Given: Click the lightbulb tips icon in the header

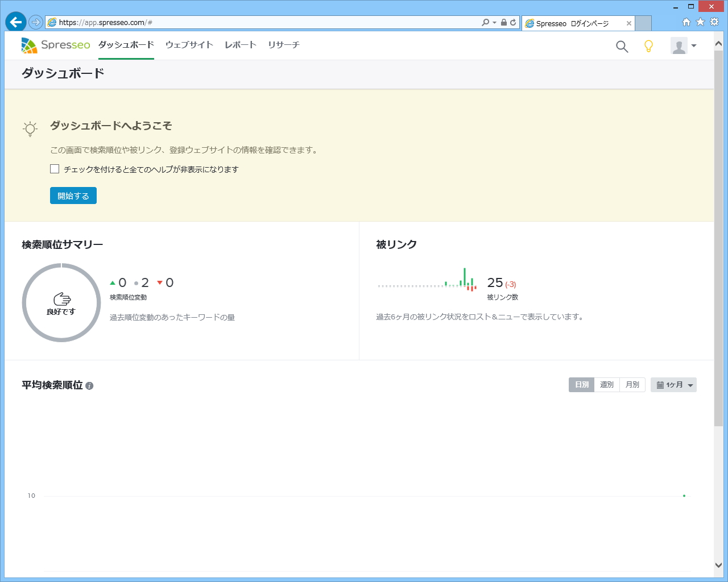Looking at the screenshot, I should 649,47.
